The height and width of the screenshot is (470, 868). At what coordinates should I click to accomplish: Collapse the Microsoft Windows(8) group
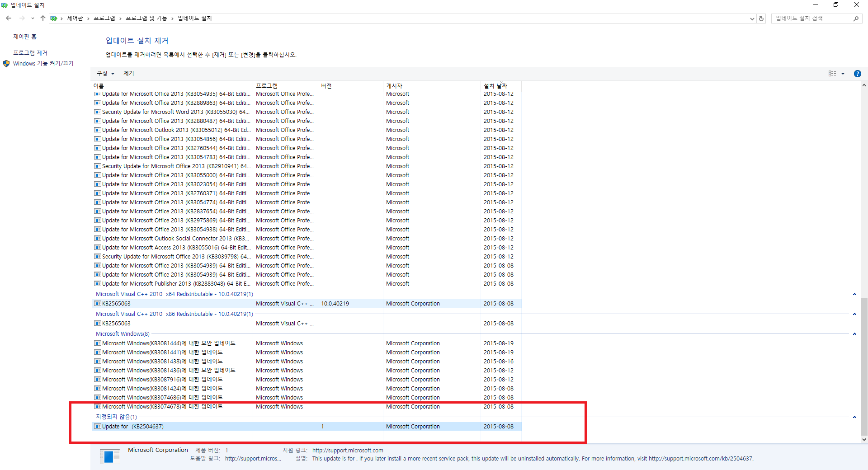coord(854,334)
